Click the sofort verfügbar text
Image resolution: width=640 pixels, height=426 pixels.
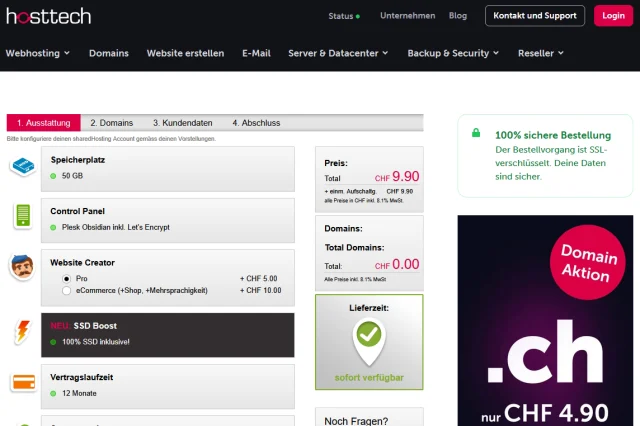369,378
